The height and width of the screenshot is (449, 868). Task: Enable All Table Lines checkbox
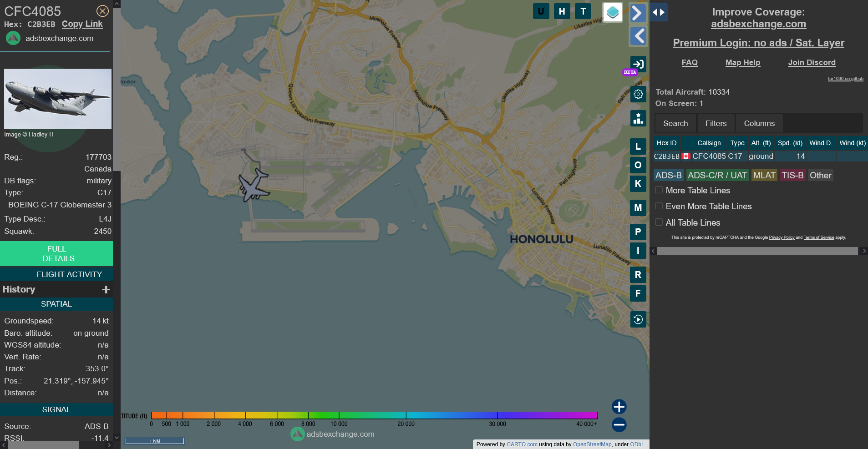[659, 222]
